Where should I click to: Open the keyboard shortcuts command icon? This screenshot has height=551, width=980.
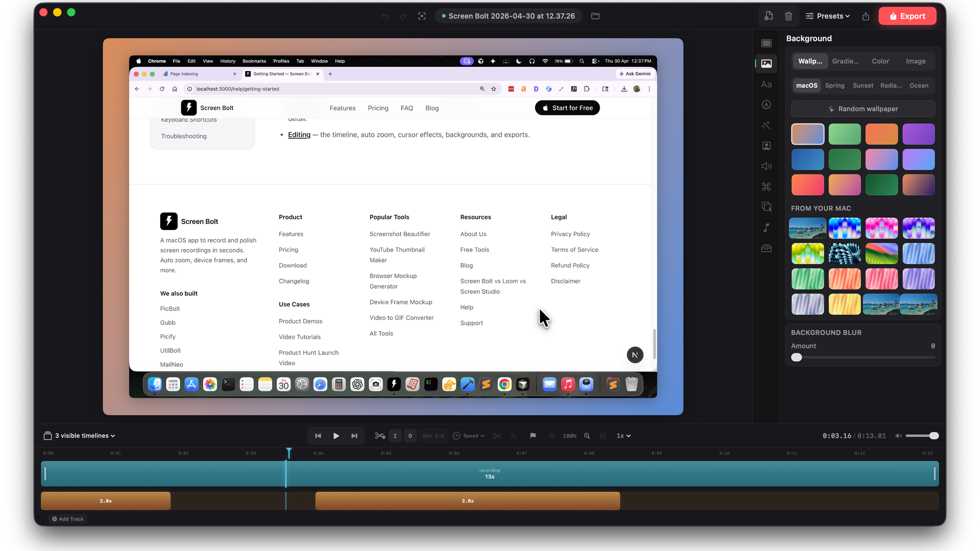(x=766, y=187)
